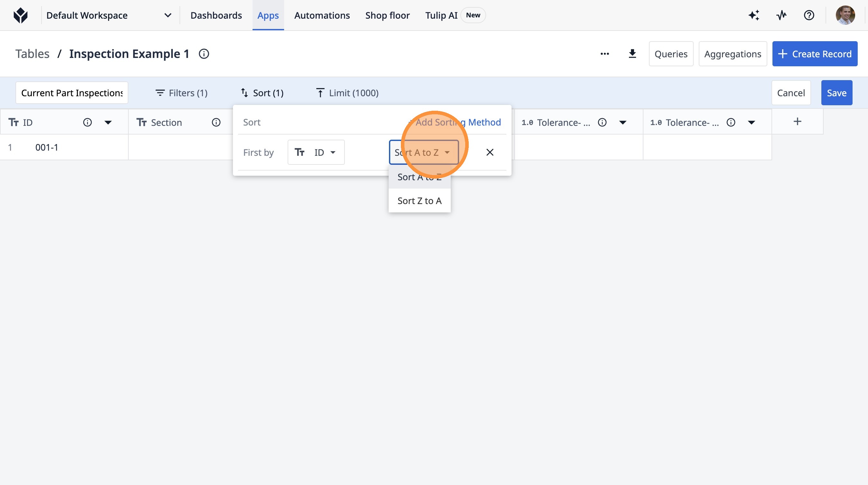Open the activity pulse icon

(x=781, y=15)
